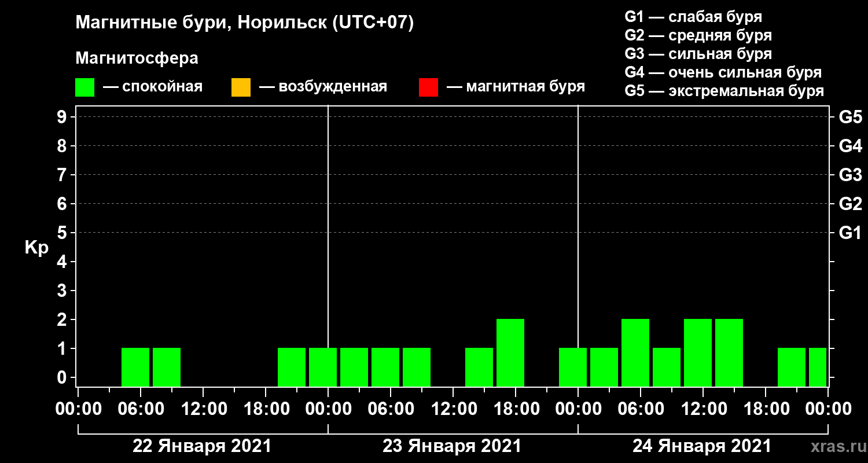Select the chart title 'Магнитные бури, Норильск (UTC+07)'
Screen dimensions: 868x463
tap(245, 24)
